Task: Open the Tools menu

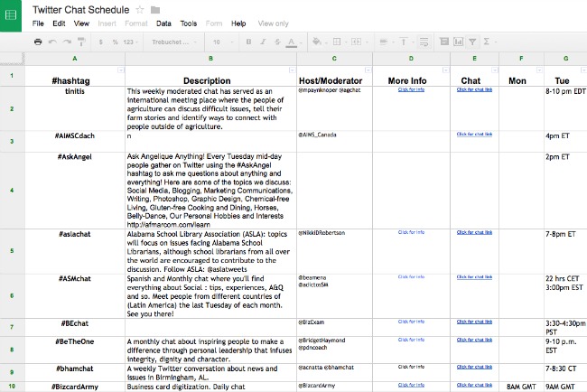Action: click(x=189, y=23)
